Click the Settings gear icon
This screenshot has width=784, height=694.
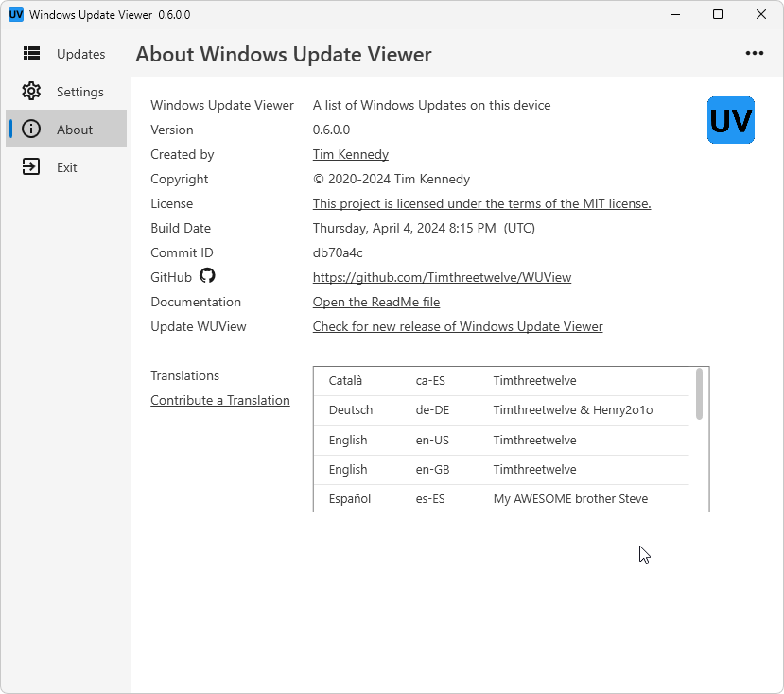[31, 91]
